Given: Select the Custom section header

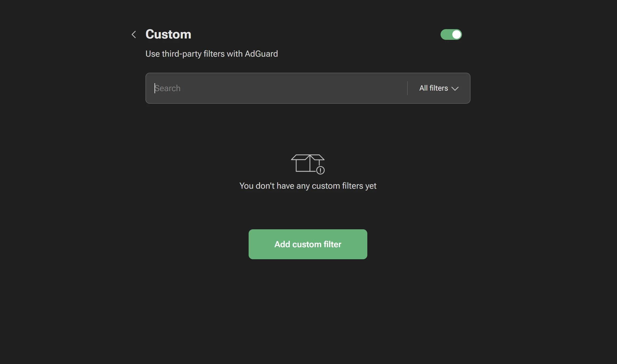Looking at the screenshot, I should [168, 34].
